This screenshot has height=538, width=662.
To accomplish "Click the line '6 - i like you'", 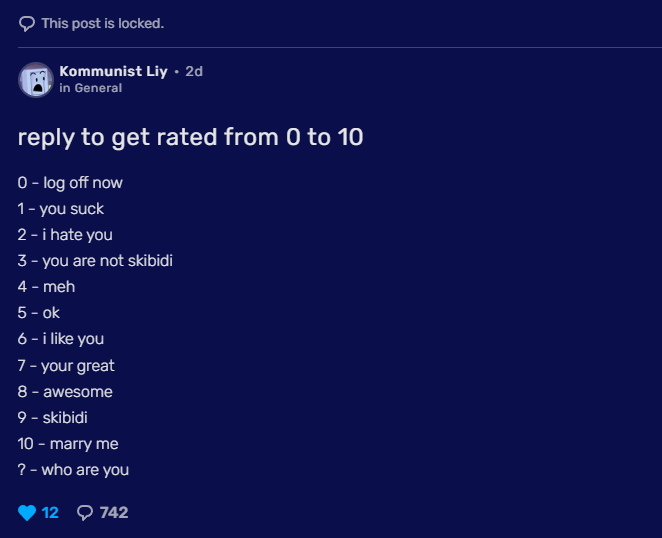I will 61,339.
